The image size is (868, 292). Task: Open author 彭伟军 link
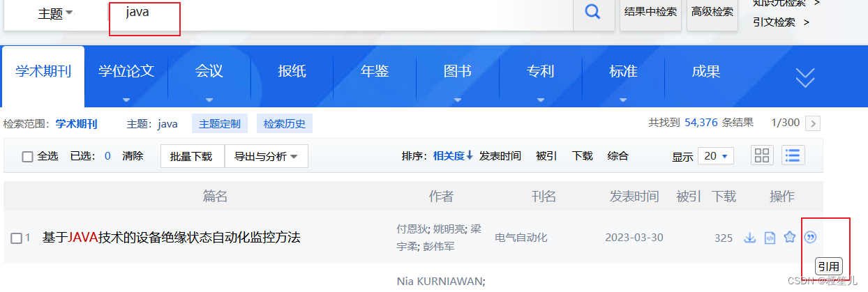440,246
